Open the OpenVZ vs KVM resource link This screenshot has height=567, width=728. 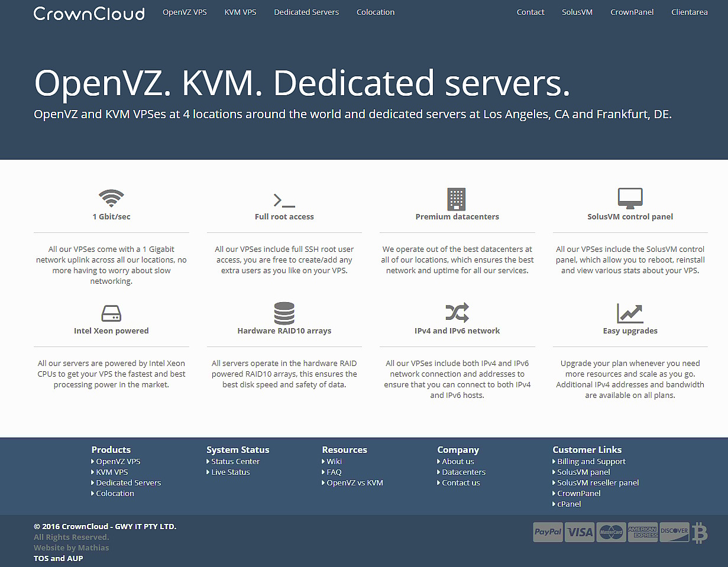click(355, 482)
